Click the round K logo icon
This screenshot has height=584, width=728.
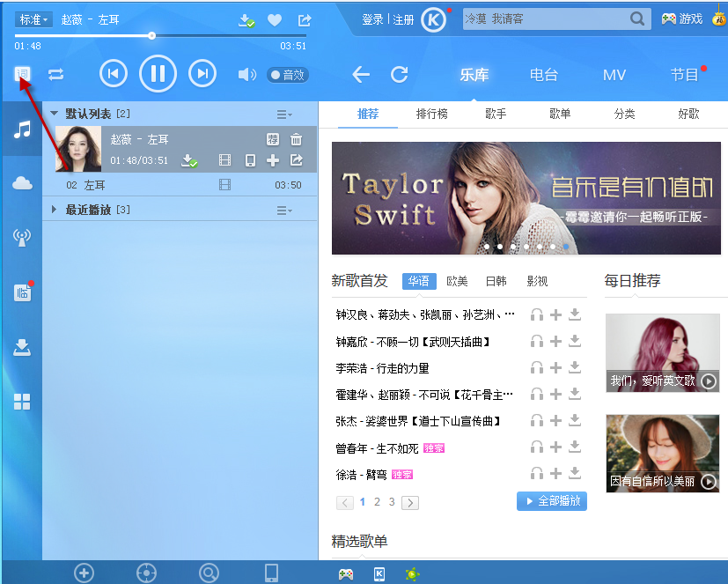(x=434, y=20)
